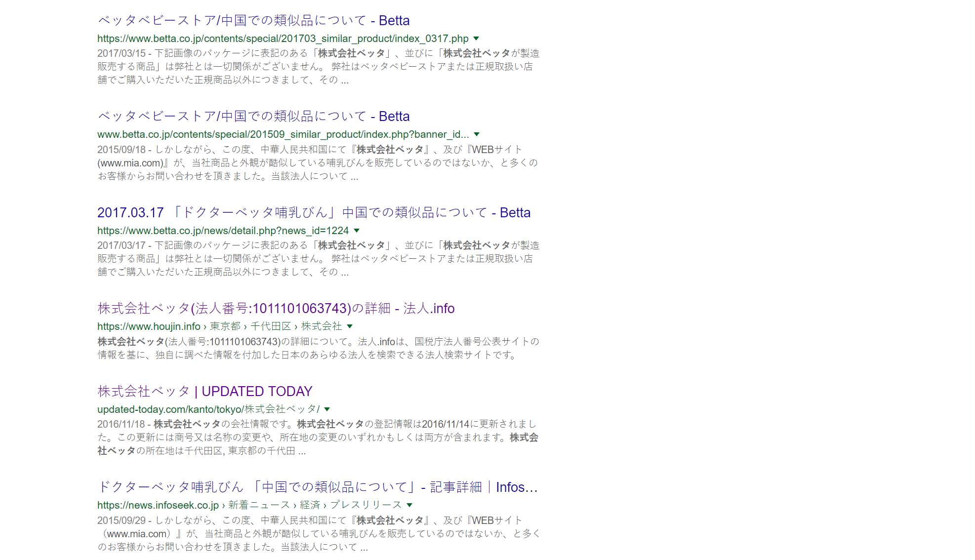Open dropdown arrow next to houjin.info breadcrumb

(x=350, y=326)
